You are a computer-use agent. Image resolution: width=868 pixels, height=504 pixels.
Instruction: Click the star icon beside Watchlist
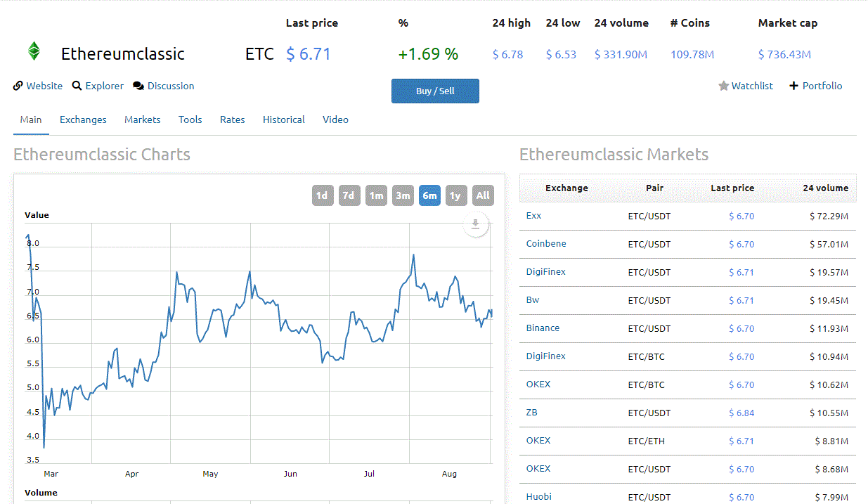(723, 86)
